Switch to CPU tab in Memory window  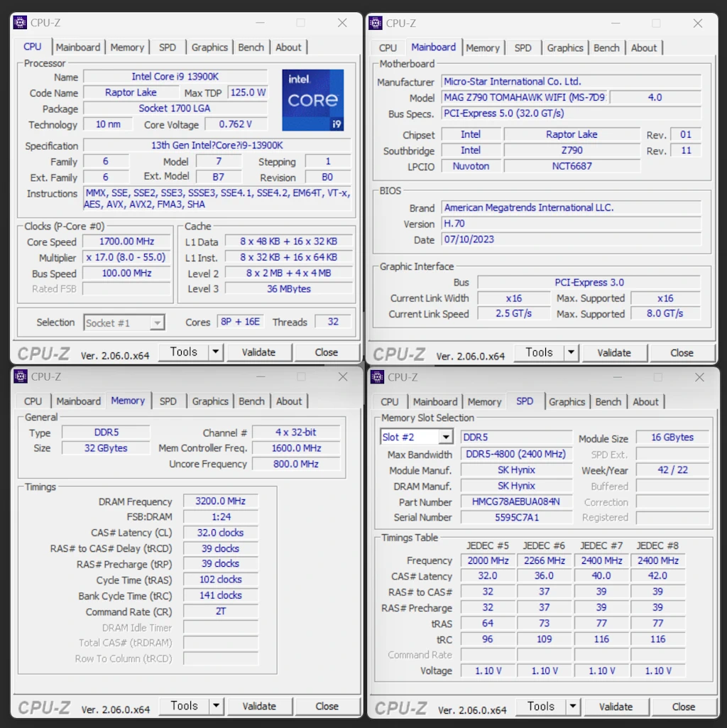pyautogui.click(x=33, y=401)
